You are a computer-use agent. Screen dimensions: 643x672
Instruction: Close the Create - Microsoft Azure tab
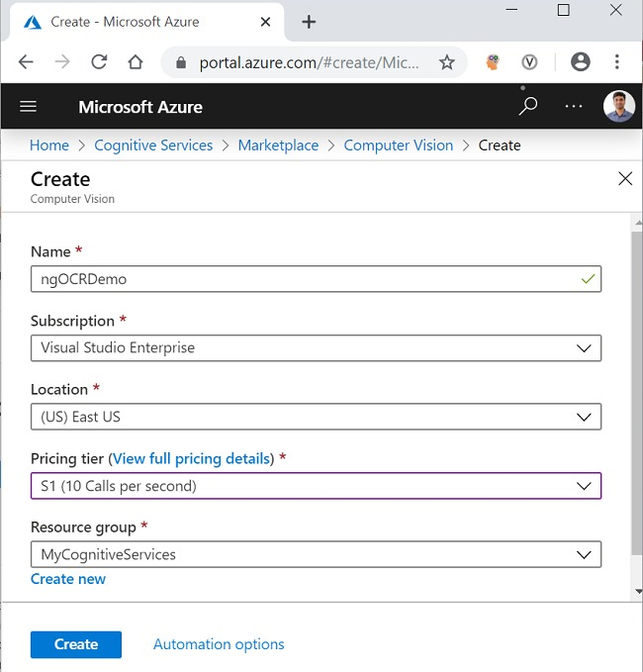pyautogui.click(x=265, y=22)
